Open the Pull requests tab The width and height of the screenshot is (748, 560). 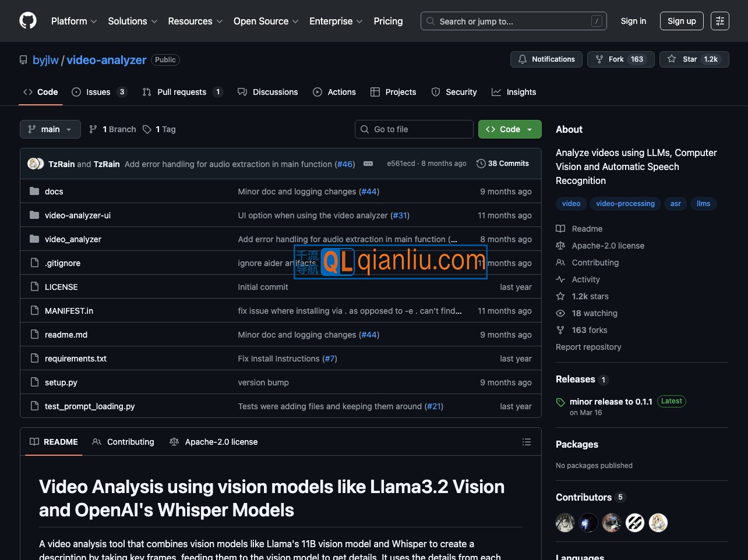[182, 92]
